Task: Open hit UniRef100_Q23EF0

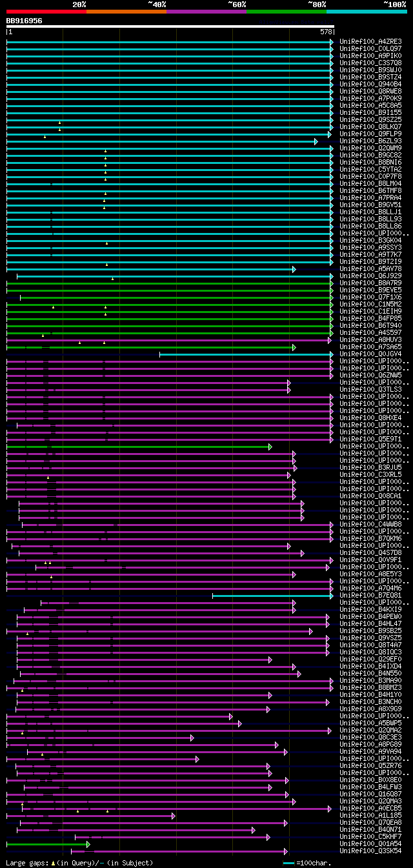Action: [x=370, y=659]
